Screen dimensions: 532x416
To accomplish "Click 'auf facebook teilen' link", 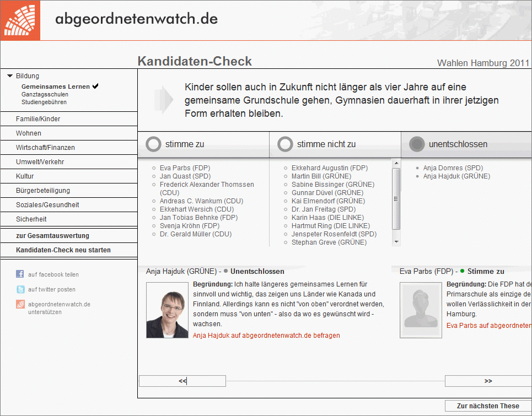I will tap(53, 274).
